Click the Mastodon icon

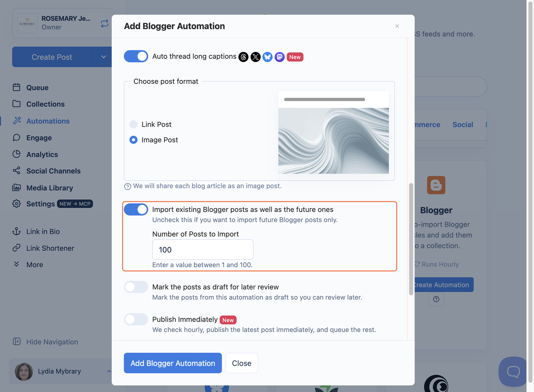(280, 57)
